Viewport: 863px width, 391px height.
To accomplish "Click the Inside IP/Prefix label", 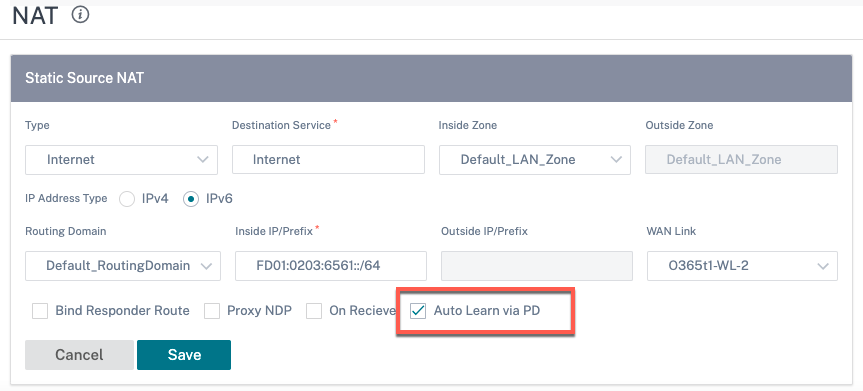I will (274, 231).
